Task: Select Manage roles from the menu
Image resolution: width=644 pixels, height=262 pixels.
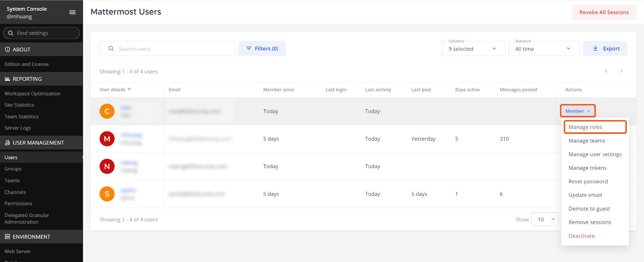Action: pos(594,127)
